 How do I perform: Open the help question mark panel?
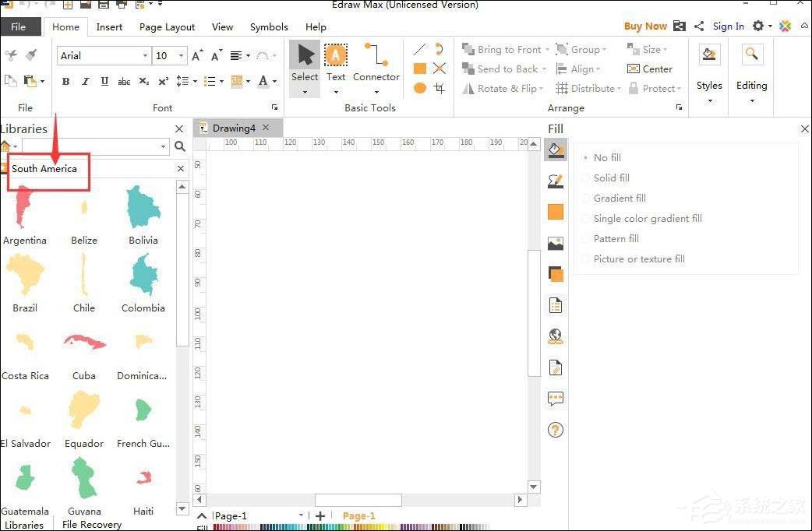(x=556, y=430)
